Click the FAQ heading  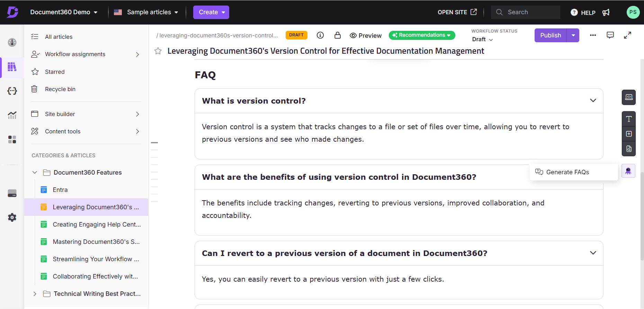[x=205, y=75]
